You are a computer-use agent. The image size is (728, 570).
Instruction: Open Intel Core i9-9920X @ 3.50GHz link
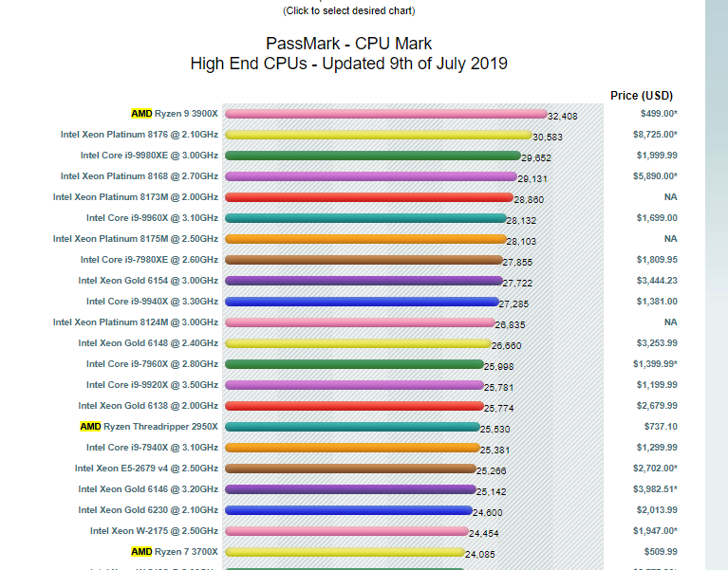click(x=152, y=385)
